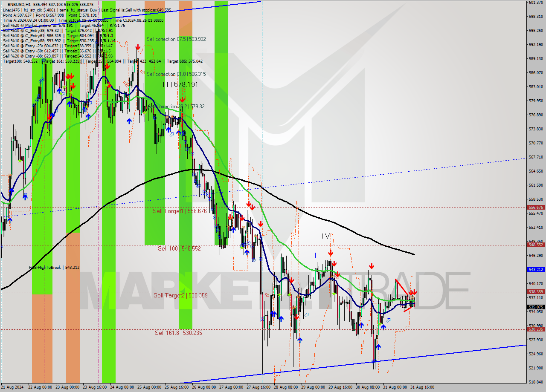Click the 'Sell correction 61.8 | 586.315' label
This screenshot has height=392, width=546.
(176, 74)
